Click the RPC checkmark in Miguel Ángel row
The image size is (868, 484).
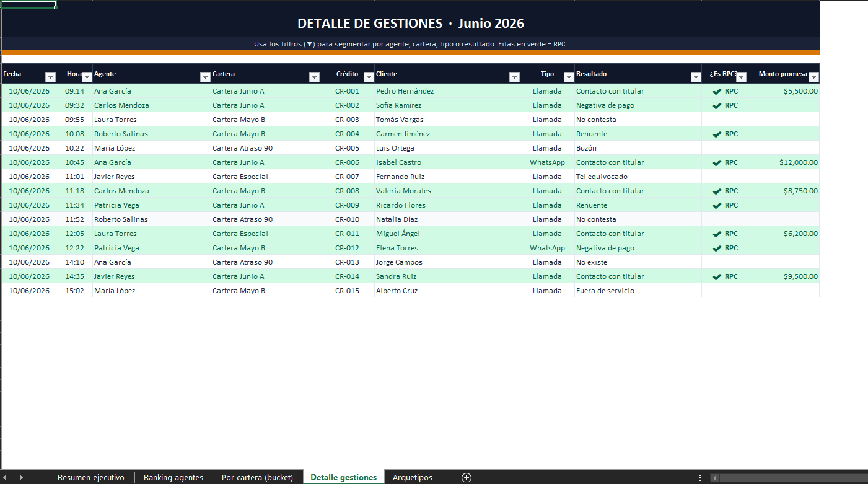[x=717, y=234]
